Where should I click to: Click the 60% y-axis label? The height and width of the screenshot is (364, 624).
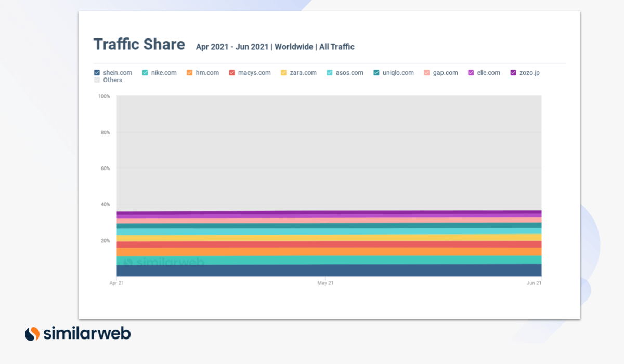(106, 168)
